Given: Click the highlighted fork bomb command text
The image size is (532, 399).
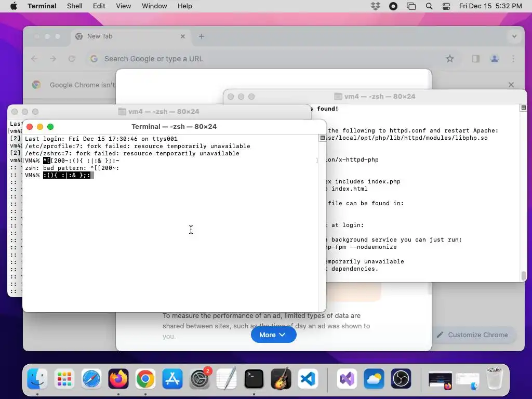Looking at the screenshot, I should [x=66, y=175].
